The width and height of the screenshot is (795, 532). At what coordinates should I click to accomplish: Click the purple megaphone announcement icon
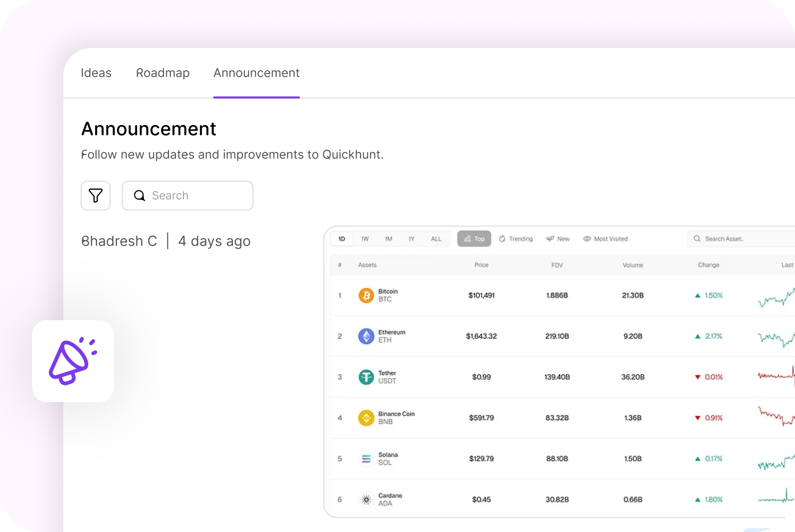click(73, 361)
